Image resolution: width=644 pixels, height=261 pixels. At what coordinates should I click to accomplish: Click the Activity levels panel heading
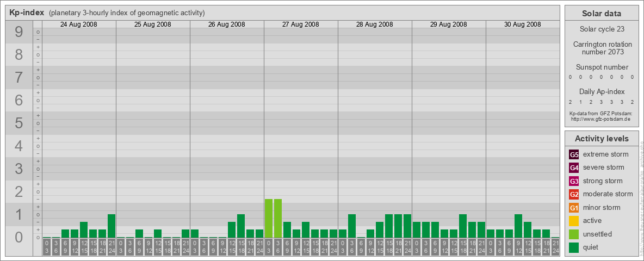pyautogui.click(x=602, y=139)
